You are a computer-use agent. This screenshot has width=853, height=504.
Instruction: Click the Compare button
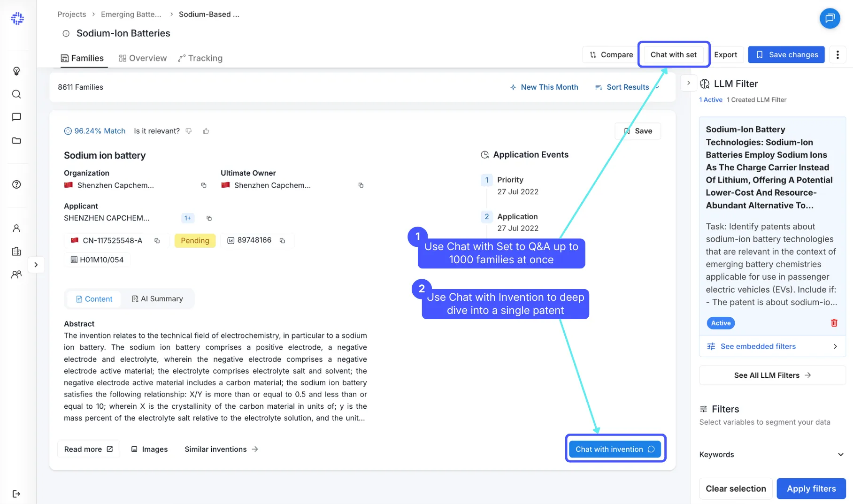611,55
